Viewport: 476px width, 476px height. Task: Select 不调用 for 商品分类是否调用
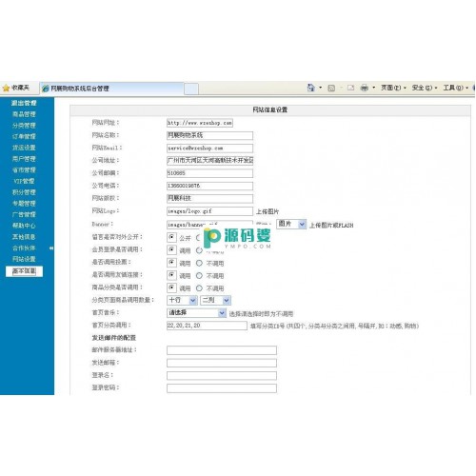199,288
